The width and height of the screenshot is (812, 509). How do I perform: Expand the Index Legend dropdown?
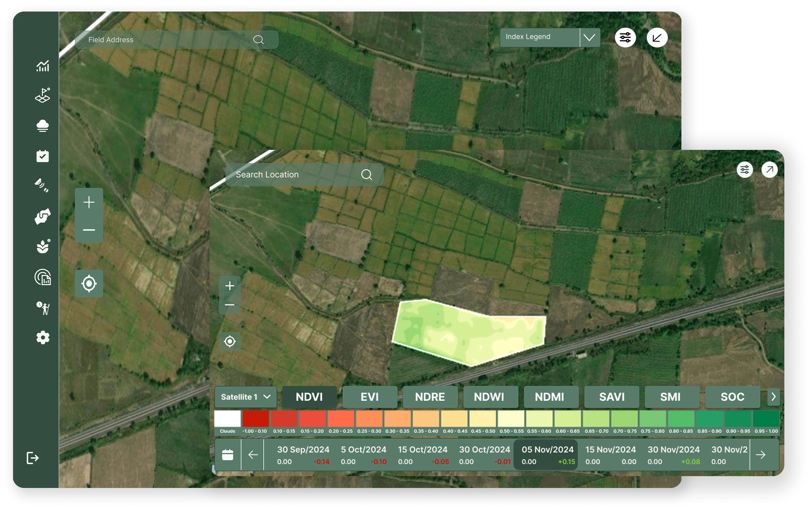tap(589, 37)
